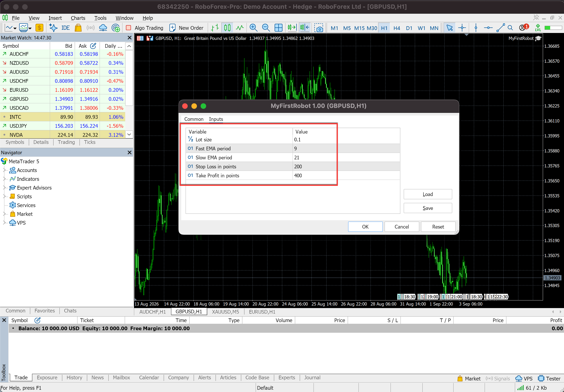Switch chart timeframe to D1
This screenshot has width=564, height=392.
pyautogui.click(x=409, y=28)
